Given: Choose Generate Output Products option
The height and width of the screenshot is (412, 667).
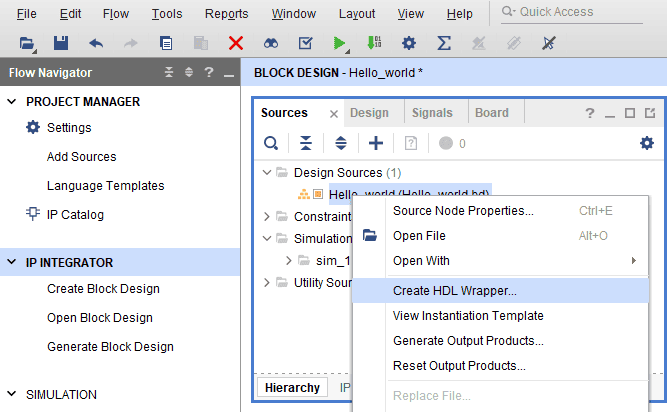Looking at the screenshot, I should point(468,340).
